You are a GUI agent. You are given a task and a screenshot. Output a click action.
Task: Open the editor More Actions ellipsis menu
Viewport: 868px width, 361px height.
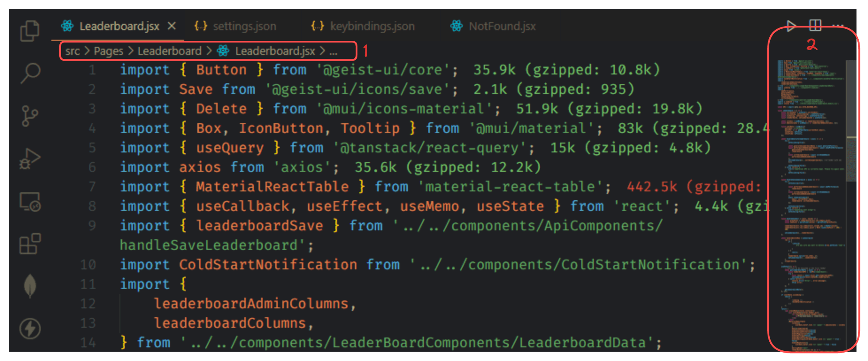[838, 26]
